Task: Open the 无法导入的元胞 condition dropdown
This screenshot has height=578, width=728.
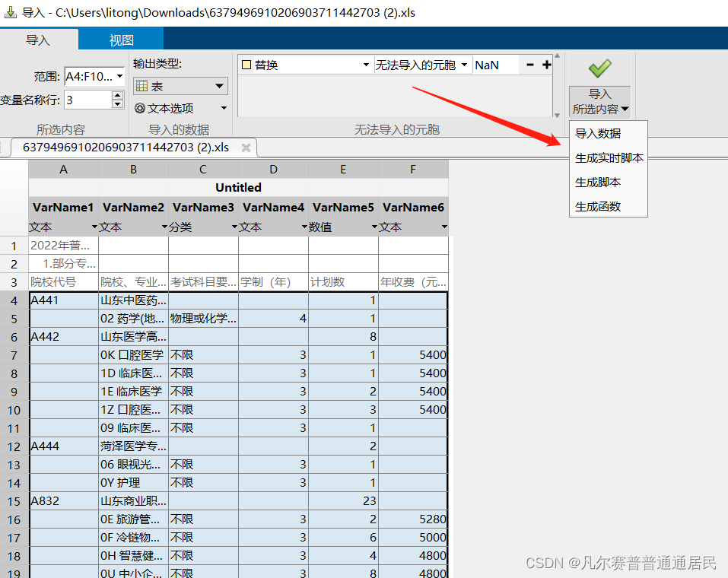Action: click(x=464, y=65)
